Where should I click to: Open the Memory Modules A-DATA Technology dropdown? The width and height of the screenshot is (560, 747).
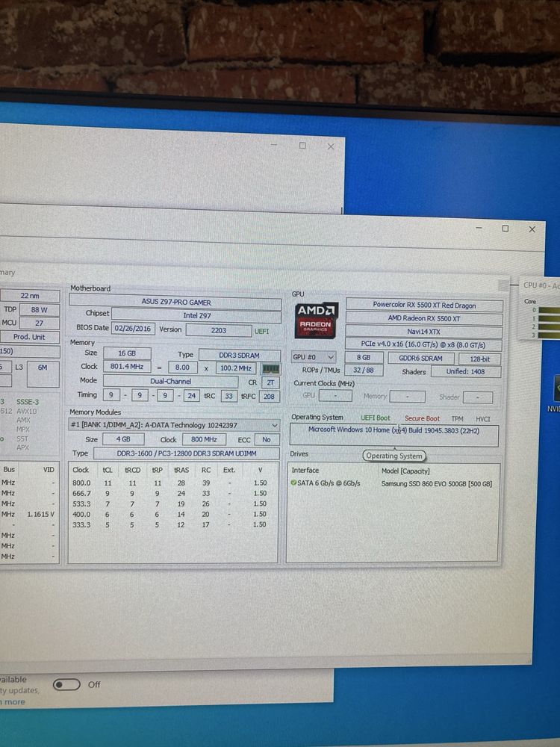[x=174, y=425]
